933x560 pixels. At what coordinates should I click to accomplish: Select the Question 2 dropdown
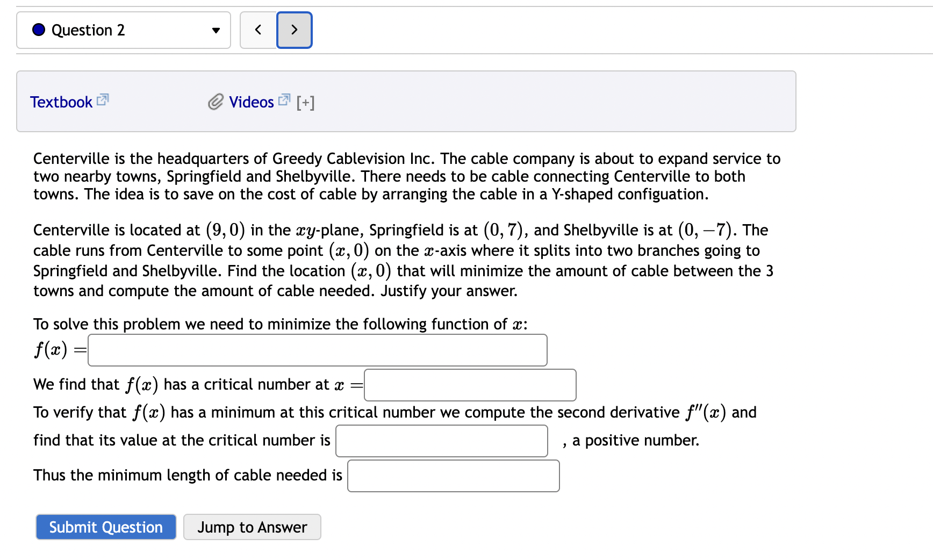coord(123,30)
